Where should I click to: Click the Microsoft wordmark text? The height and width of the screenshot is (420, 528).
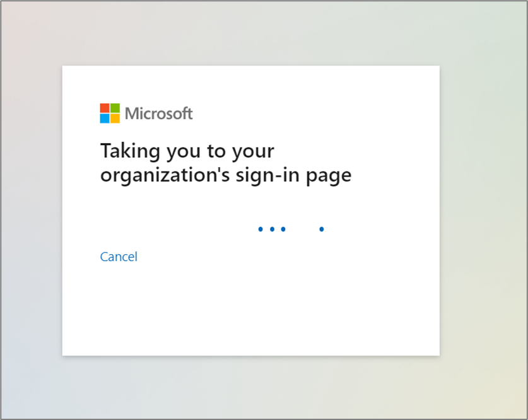click(158, 114)
